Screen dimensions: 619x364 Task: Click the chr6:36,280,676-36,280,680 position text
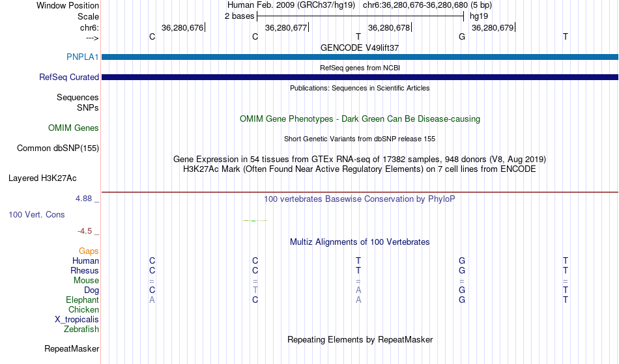click(415, 5)
